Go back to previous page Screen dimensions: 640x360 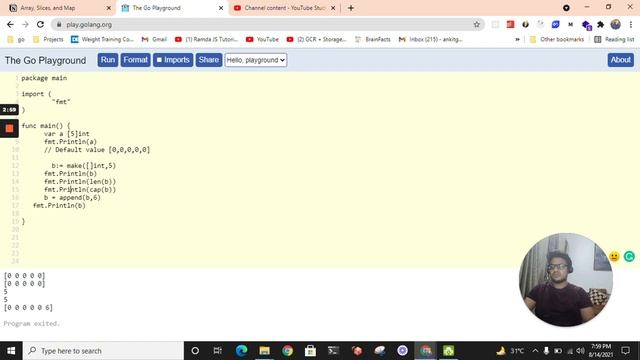pos(10,24)
